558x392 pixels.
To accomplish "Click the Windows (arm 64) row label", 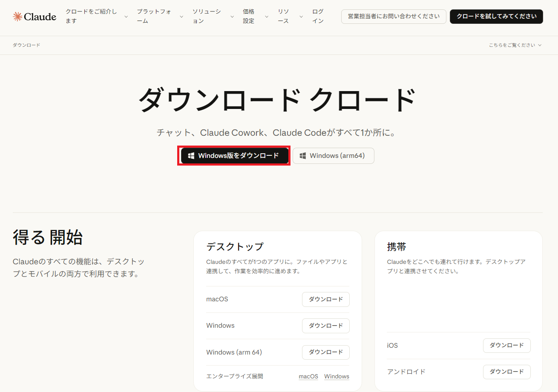I will (234, 352).
